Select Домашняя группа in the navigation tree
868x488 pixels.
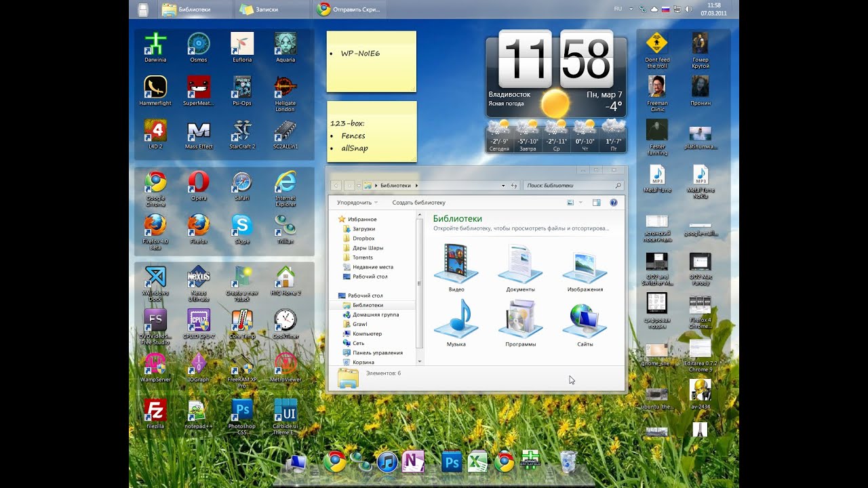(x=376, y=314)
